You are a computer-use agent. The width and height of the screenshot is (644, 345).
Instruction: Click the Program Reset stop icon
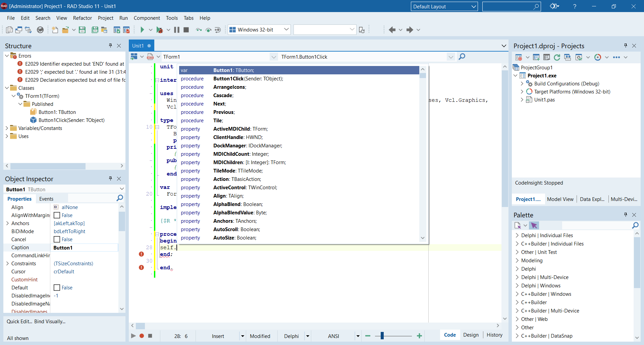coord(186,30)
